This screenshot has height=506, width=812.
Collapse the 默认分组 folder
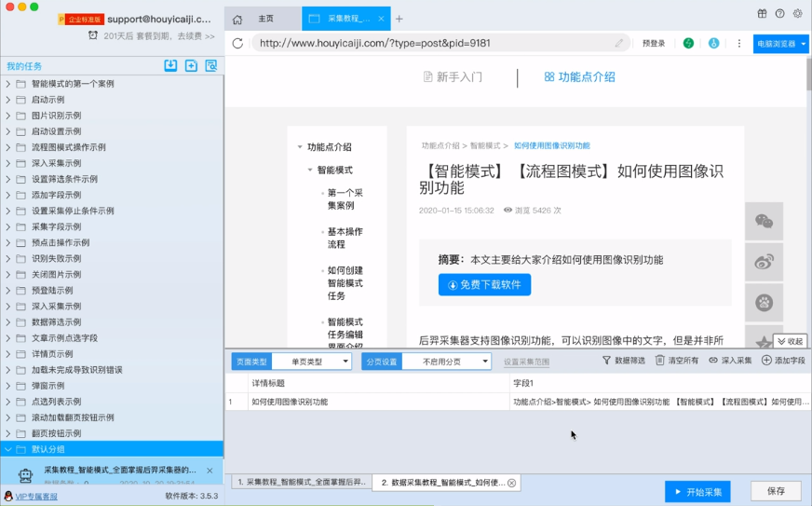[x=8, y=449]
